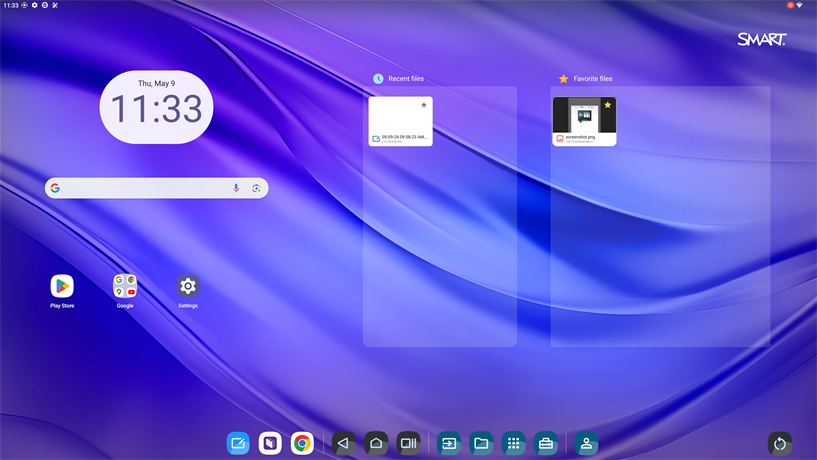The width and height of the screenshot is (817, 460).
Task: Start Google voice search microphone
Action: 236,188
